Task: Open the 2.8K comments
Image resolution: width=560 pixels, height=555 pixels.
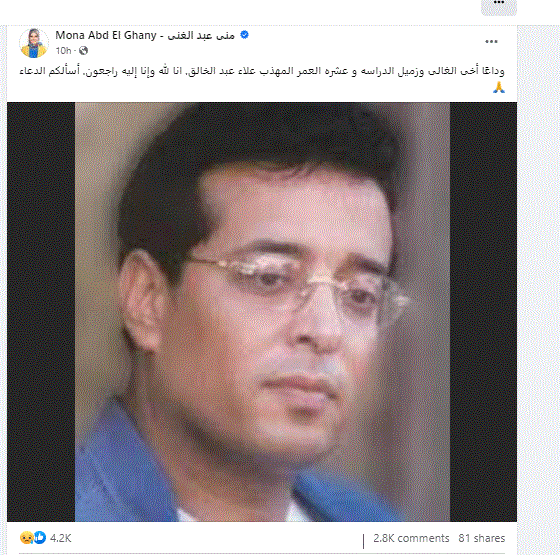Action: click(x=411, y=538)
